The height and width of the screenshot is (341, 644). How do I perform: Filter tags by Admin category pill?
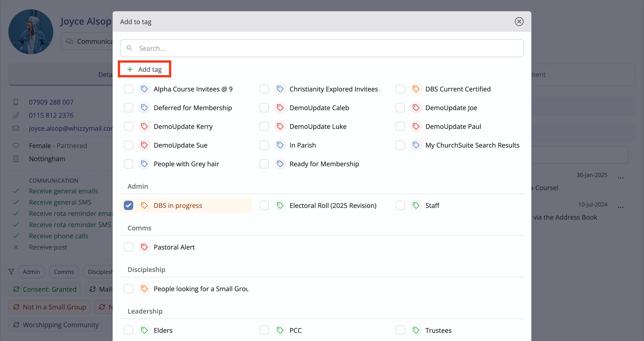pyautogui.click(x=31, y=272)
